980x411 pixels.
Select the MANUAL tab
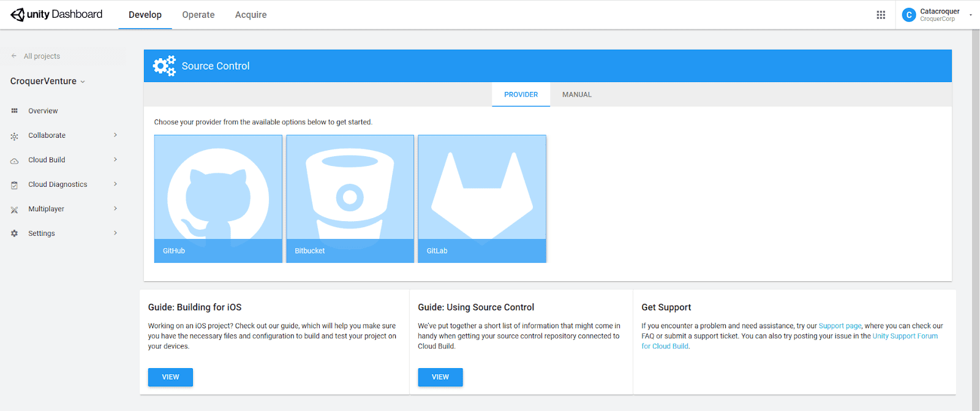coord(577,94)
